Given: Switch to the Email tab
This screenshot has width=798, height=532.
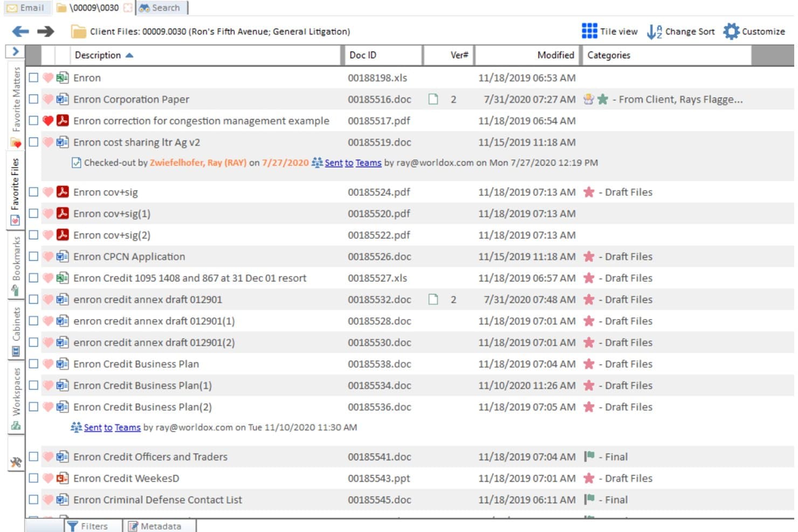Looking at the screenshot, I should coord(26,8).
